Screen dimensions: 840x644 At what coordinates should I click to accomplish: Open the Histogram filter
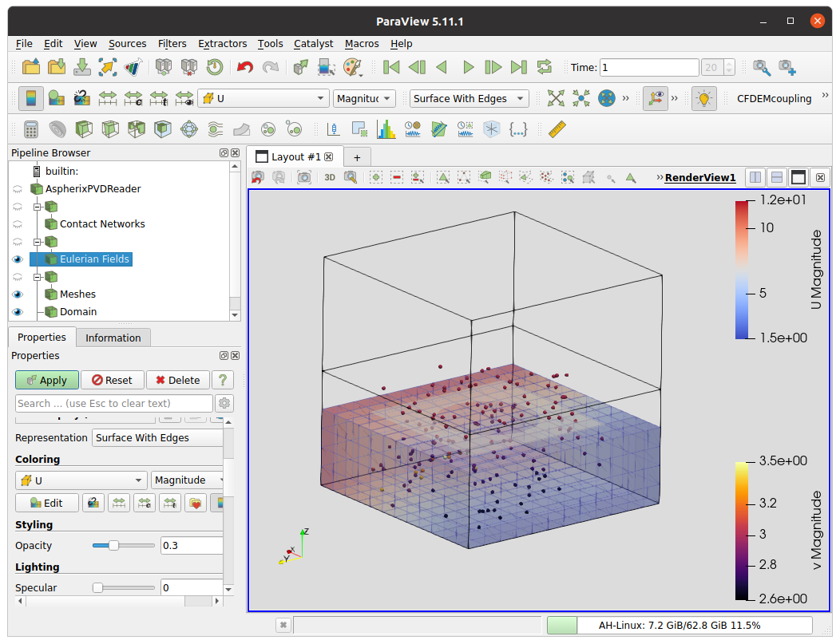coord(386,129)
